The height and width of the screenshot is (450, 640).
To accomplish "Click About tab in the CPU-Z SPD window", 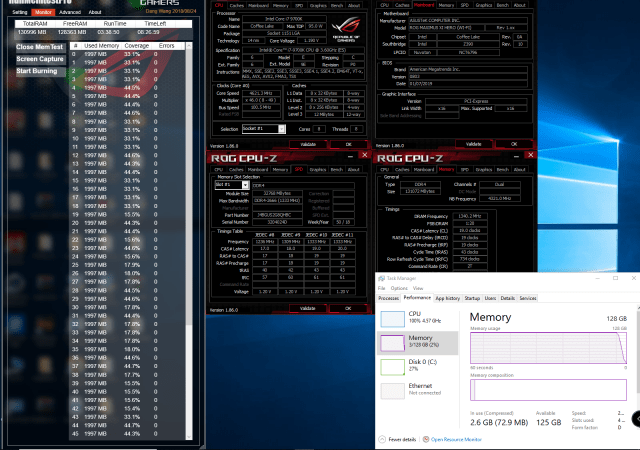I will 353,169.
